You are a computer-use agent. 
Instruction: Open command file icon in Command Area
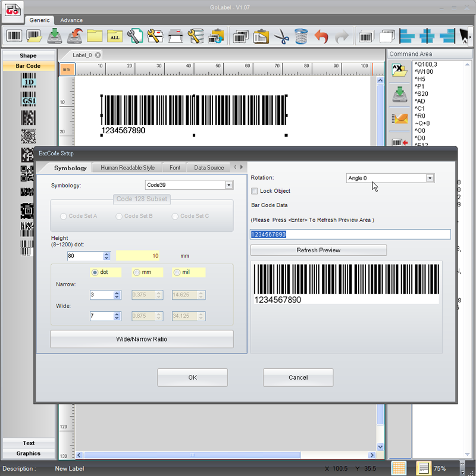click(x=399, y=71)
